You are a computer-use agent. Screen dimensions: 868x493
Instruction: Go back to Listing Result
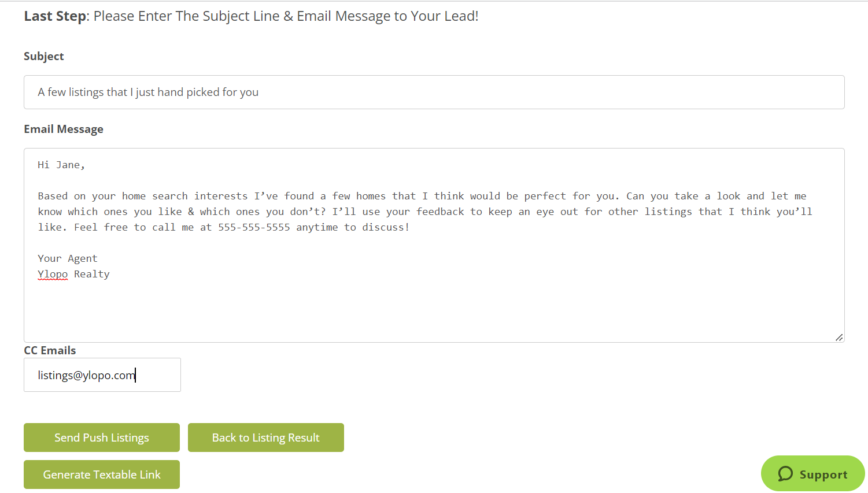(266, 438)
